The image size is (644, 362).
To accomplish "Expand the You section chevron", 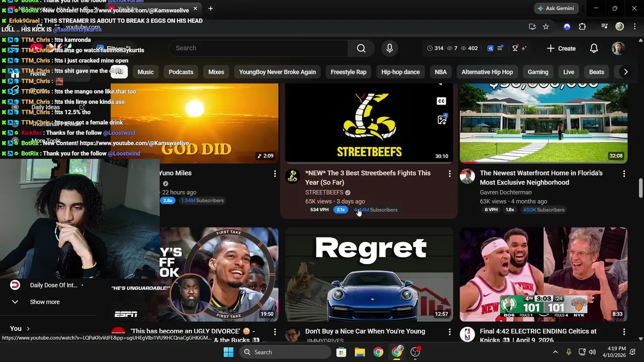I will click(x=28, y=328).
